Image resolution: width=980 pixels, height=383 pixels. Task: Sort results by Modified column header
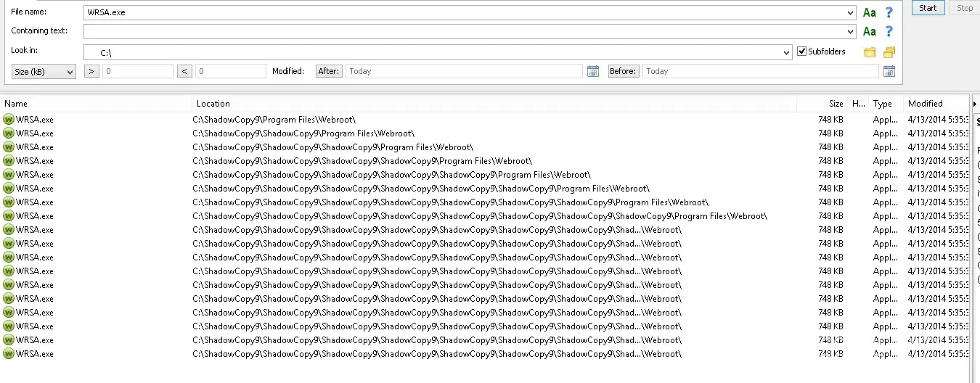click(925, 104)
